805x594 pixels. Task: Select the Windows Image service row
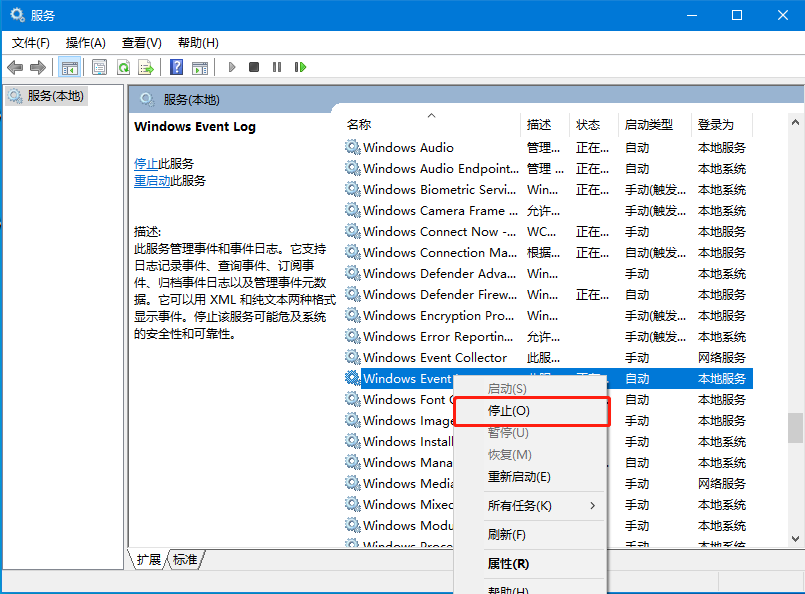[x=548, y=420]
